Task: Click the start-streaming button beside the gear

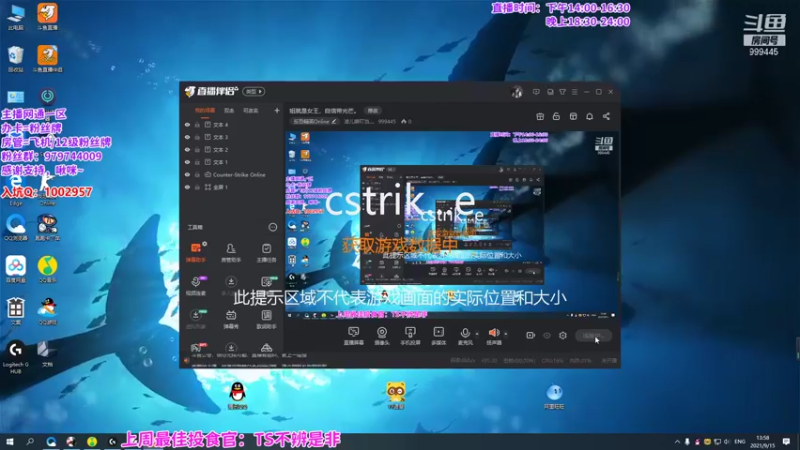Action: pos(593,335)
